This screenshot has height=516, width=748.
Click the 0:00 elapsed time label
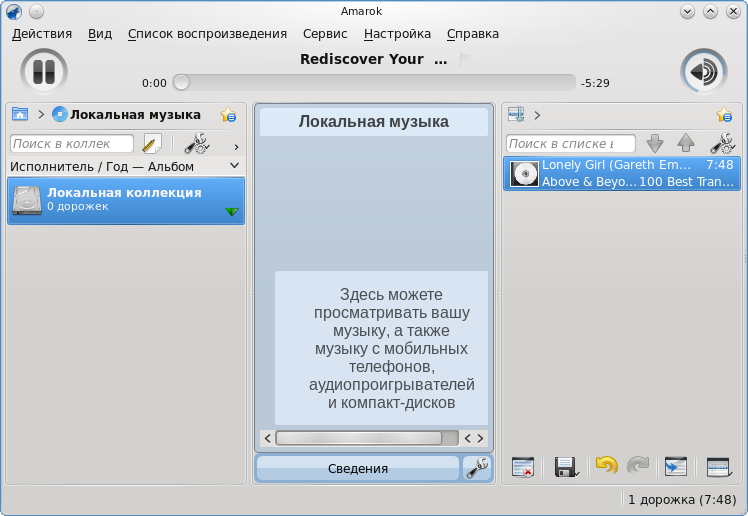155,83
